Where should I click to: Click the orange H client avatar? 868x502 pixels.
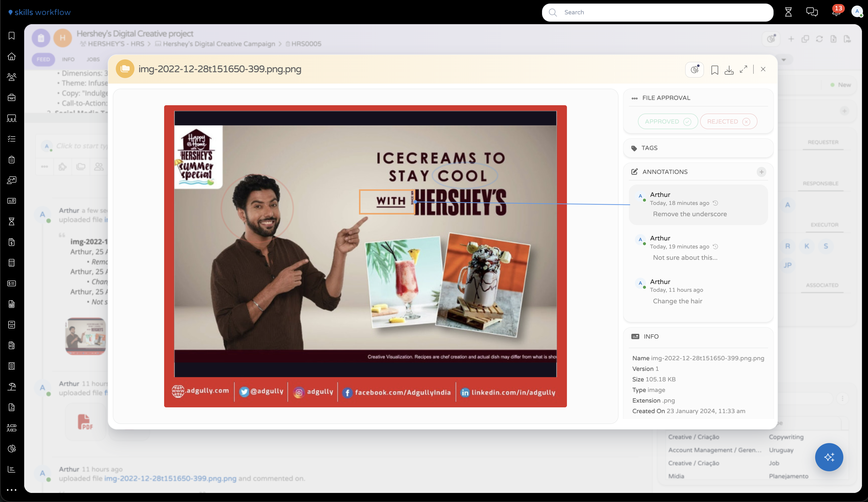pyautogui.click(x=63, y=38)
